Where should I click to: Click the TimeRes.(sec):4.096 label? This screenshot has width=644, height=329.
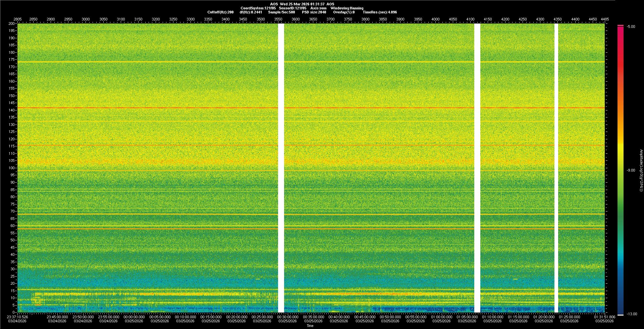[380, 12]
